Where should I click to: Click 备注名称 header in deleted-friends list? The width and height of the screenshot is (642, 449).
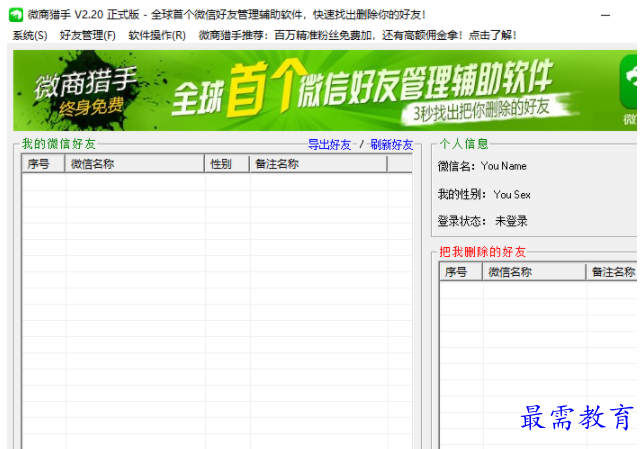coord(612,272)
